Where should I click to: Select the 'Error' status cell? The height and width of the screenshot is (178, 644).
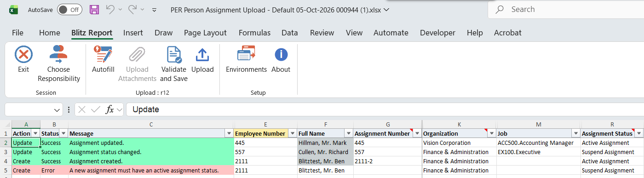tap(54, 170)
